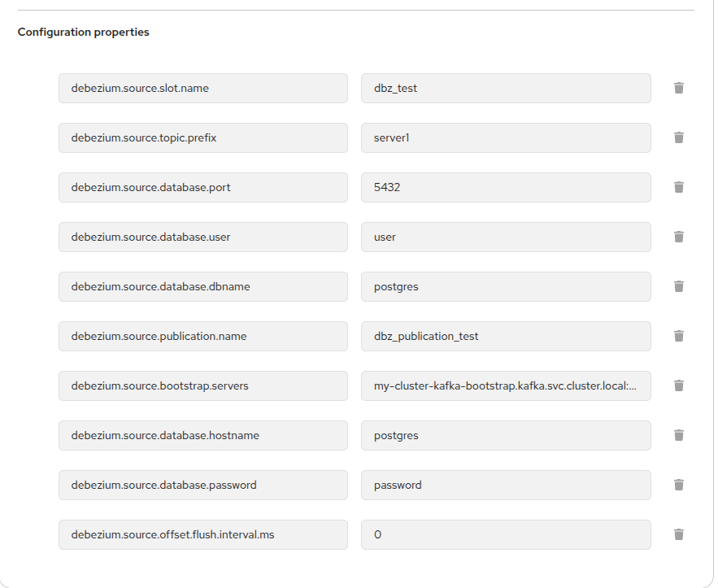Delete the database.password property
This screenshot has width=718, height=588.
pos(679,485)
